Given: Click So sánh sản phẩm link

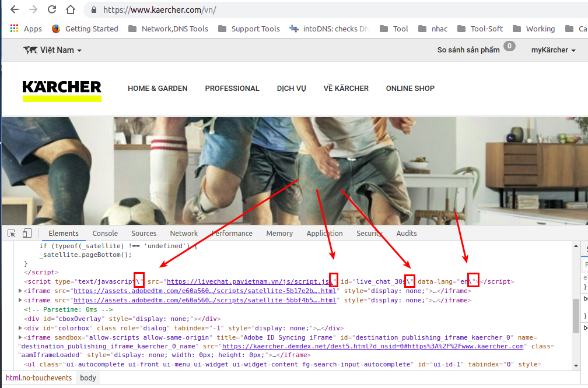Looking at the screenshot, I should click(468, 50).
